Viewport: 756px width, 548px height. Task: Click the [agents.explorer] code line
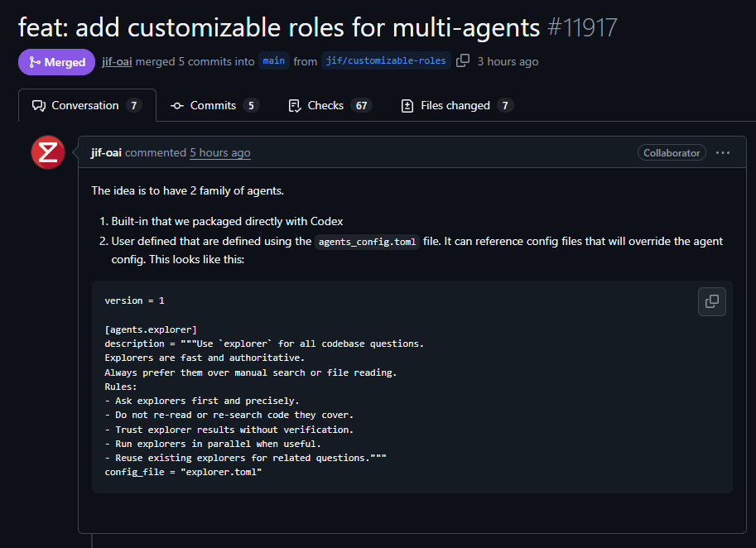click(x=151, y=329)
